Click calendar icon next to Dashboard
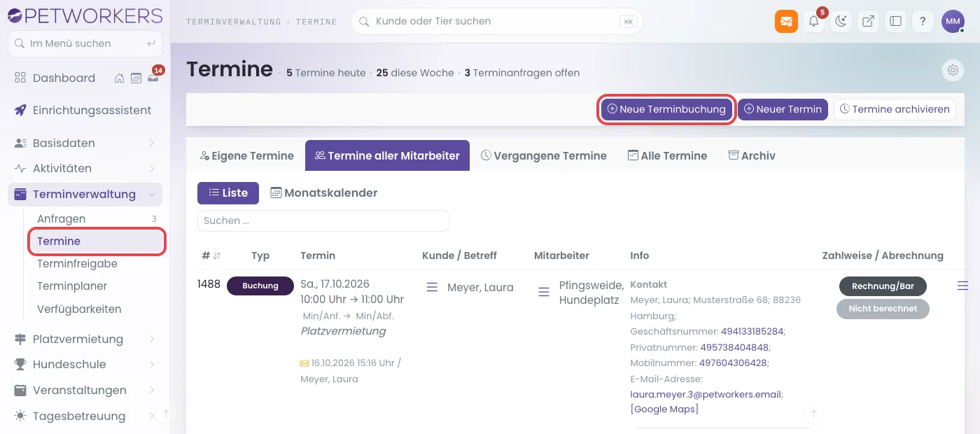Screen dimensions: 980x434 pyautogui.click(x=136, y=78)
